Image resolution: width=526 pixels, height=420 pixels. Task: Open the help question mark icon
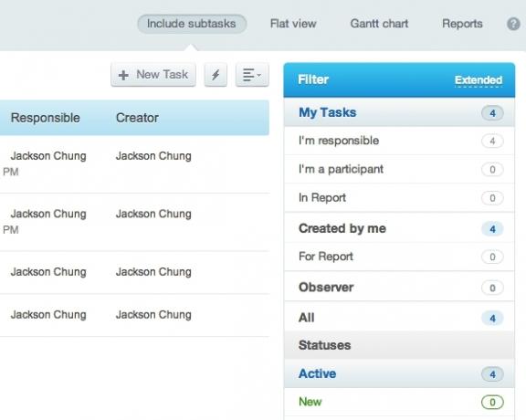pyautogui.click(x=513, y=24)
